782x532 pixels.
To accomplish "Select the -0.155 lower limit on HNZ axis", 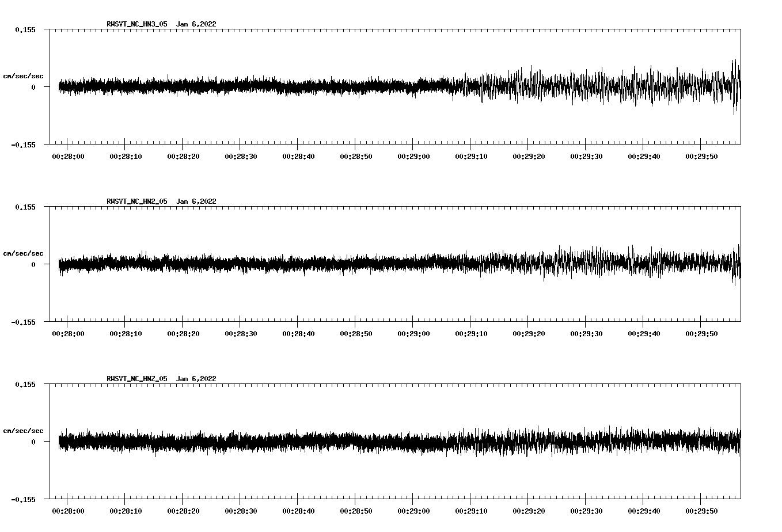I will [x=23, y=499].
